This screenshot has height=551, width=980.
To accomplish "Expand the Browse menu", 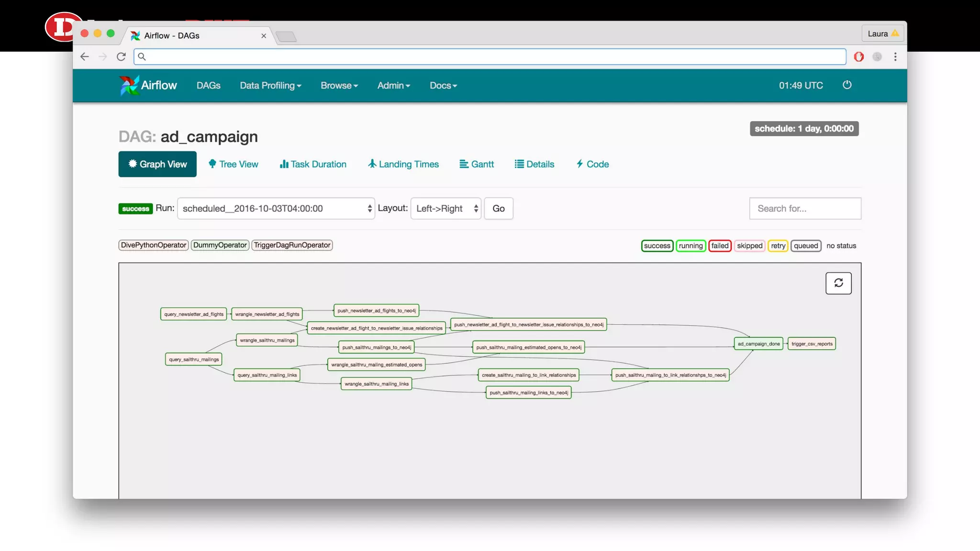I will [339, 86].
